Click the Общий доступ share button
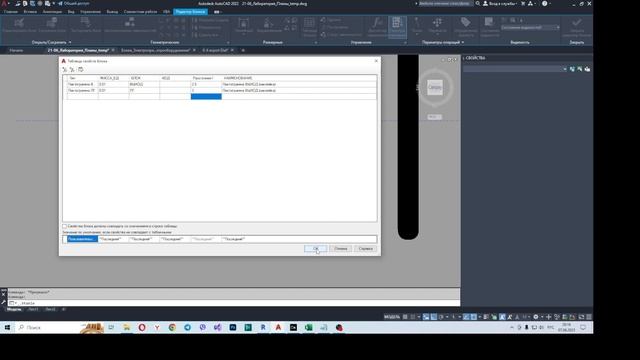The image size is (640, 360). pos(73,4)
